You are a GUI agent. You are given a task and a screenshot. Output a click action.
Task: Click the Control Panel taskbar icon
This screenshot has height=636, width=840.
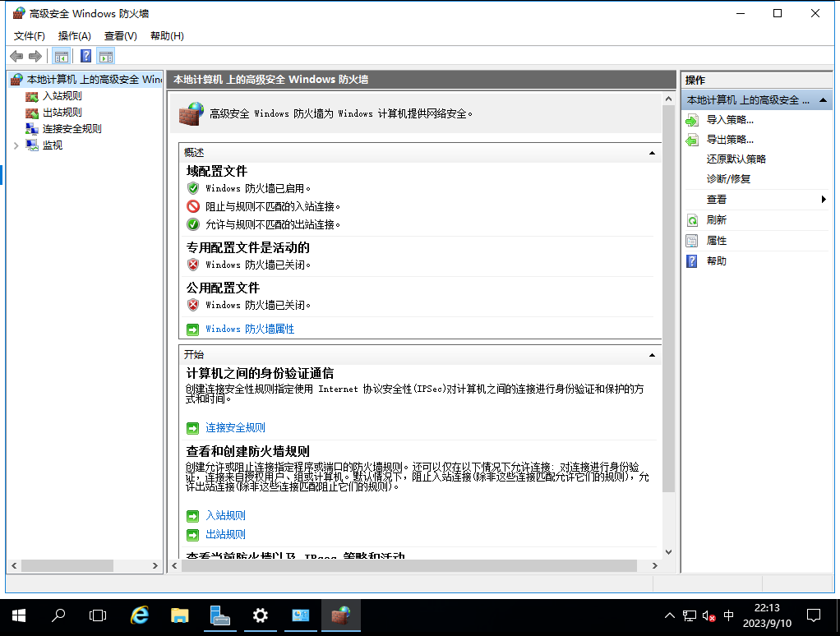point(300,616)
